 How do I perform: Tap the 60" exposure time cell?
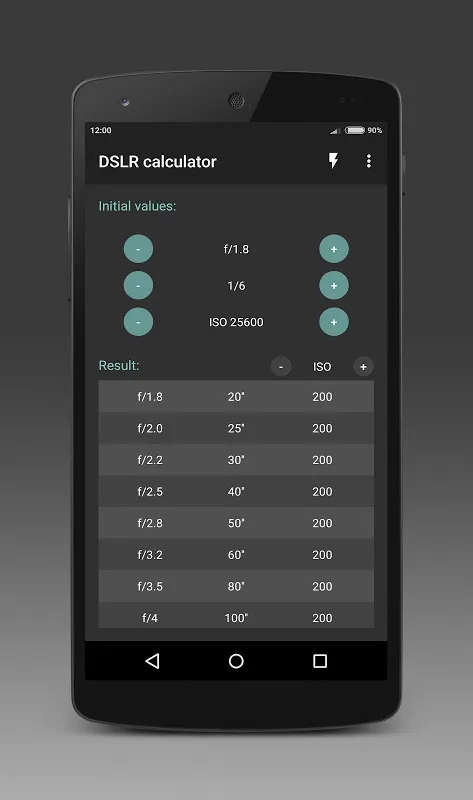(x=236, y=555)
